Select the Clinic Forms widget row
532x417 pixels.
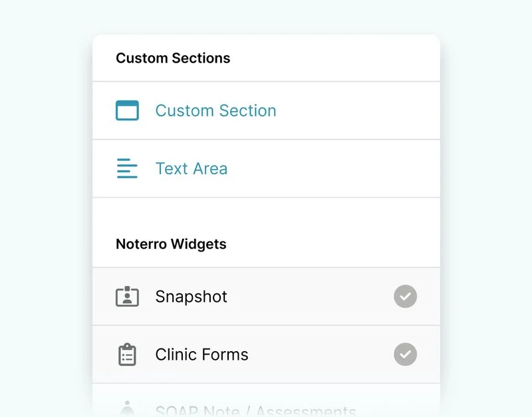[x=266, y=354]
